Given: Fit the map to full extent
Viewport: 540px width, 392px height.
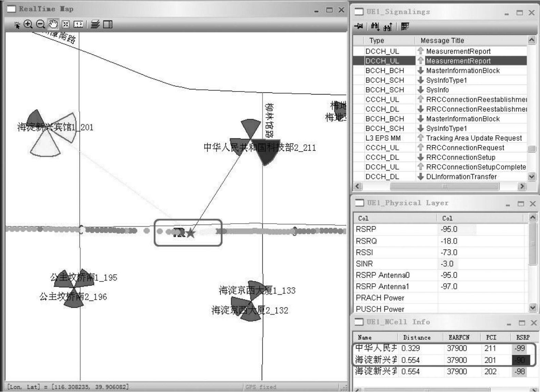Looking at the screenshot, I should (x=66, y=24).
